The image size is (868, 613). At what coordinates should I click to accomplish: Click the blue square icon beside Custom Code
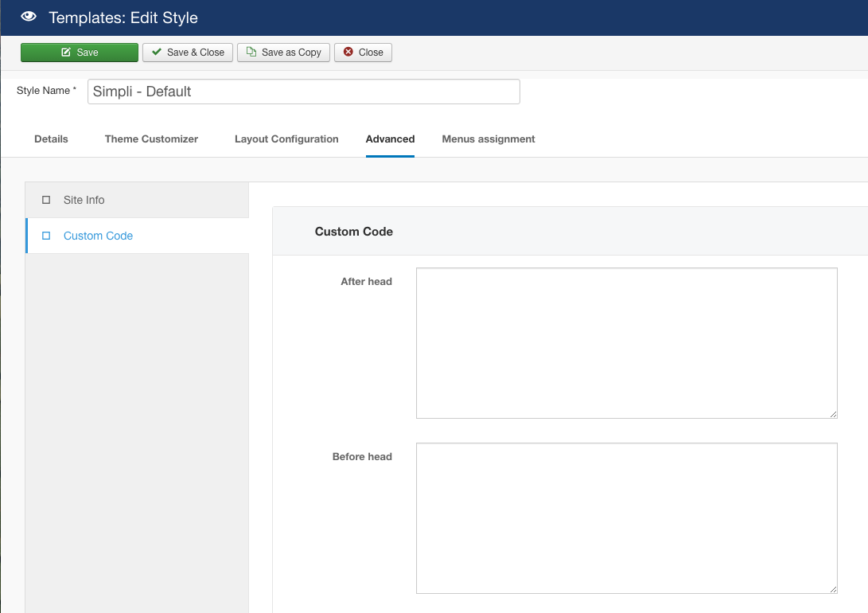click(46, 236)
